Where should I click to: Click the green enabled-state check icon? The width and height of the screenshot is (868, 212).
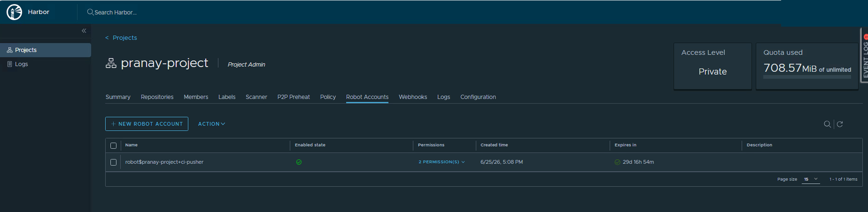click(x=299, y=162)
